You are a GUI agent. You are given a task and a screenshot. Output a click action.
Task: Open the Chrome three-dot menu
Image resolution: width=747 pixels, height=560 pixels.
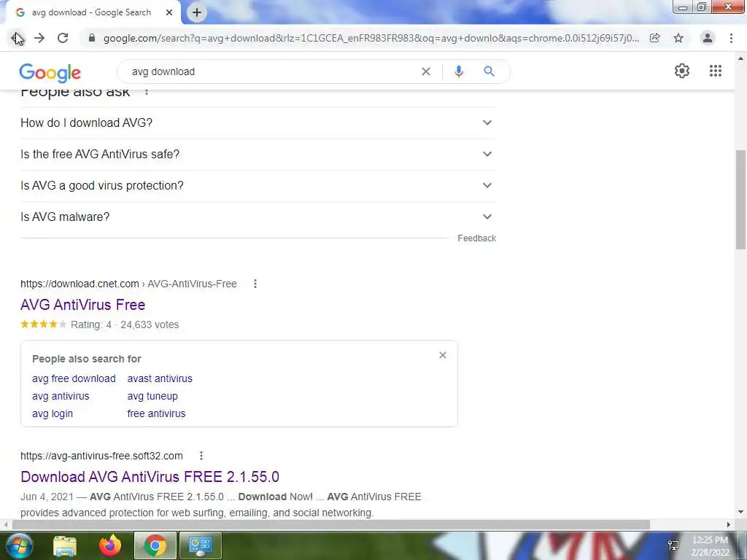click(731, 38)
